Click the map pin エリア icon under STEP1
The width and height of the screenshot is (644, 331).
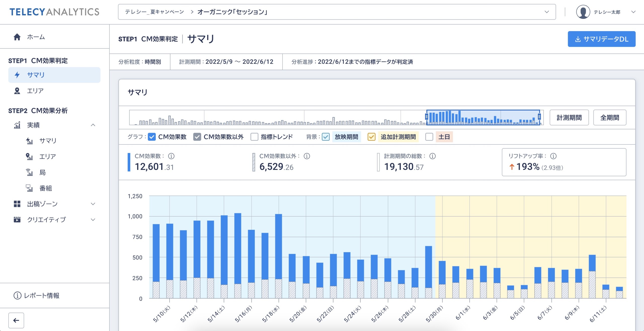[17, 91]
